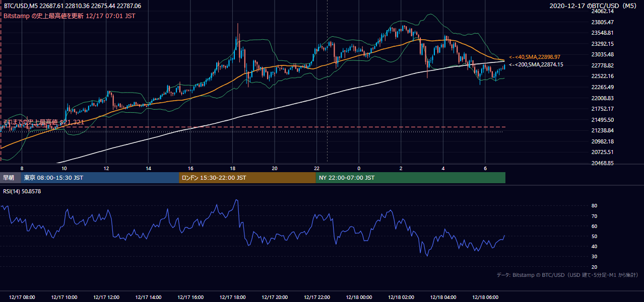Click the hour tick label 10 under chart
The height and width of the screenshot is (302, 644).
point(64,168)
